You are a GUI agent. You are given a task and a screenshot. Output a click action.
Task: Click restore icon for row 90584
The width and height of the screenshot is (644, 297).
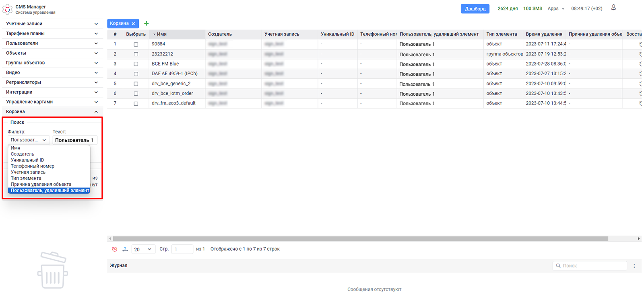click(x=640, y=44)
